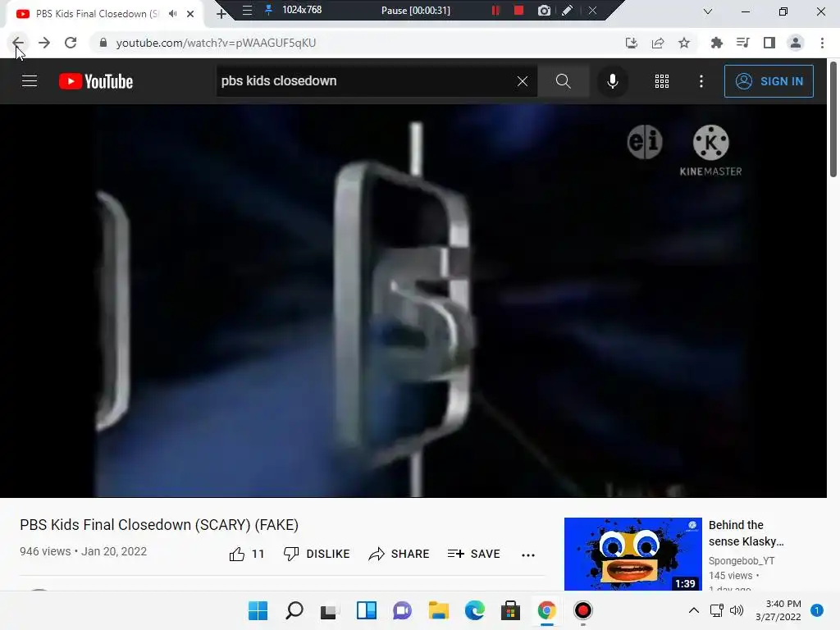
Task: Click the screen recorder taskbar icon
Action: click(583, 610)
